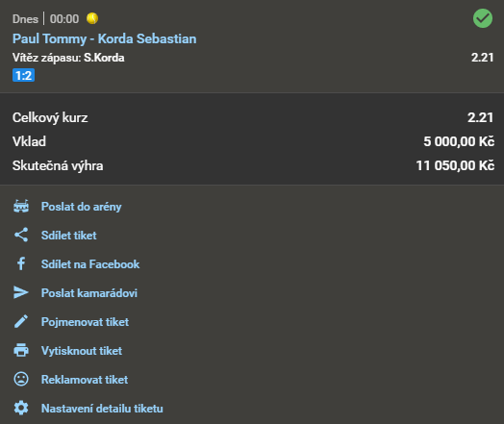Open Nastavení detailu tiketu

pyautogui.click(x=102, y=409)
